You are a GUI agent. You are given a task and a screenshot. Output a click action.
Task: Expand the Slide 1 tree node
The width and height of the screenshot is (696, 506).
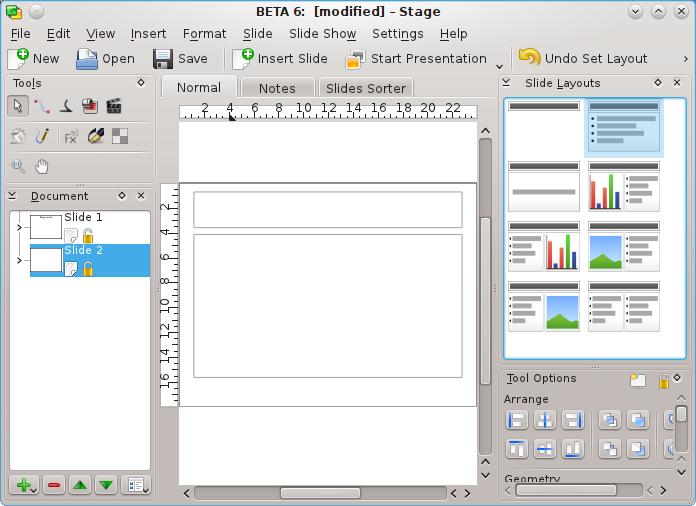coord(19,229)
